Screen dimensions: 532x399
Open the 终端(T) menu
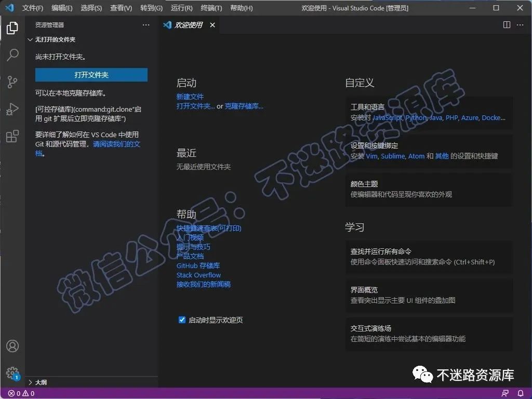click(x=211, y=8)
